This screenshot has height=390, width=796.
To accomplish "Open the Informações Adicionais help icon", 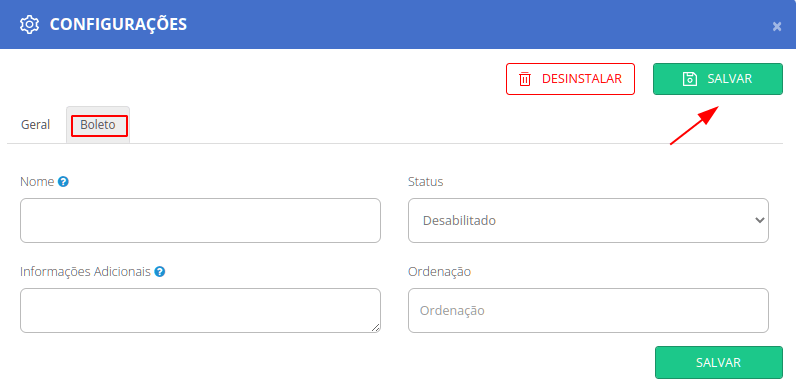I will click(x=159, y=272).
